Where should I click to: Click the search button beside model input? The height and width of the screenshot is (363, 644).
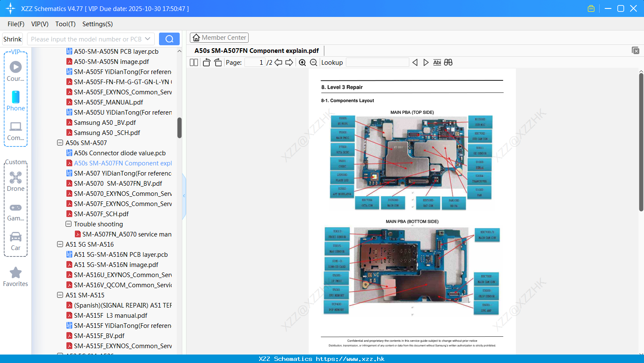coord(169,39)
